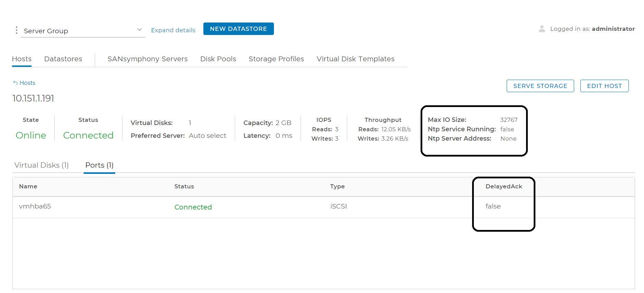Select the Hosts main tab
The width and height of the screenshot is (644, 293).
pos(21,59)
